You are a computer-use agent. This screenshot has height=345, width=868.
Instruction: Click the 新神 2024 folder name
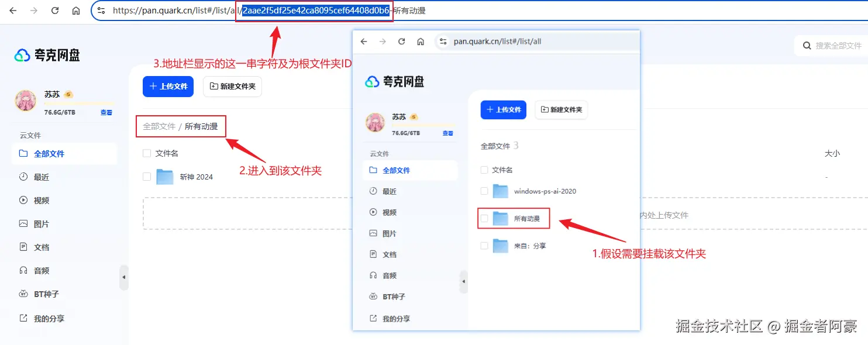pyautogui.click(x=197, y=177)
